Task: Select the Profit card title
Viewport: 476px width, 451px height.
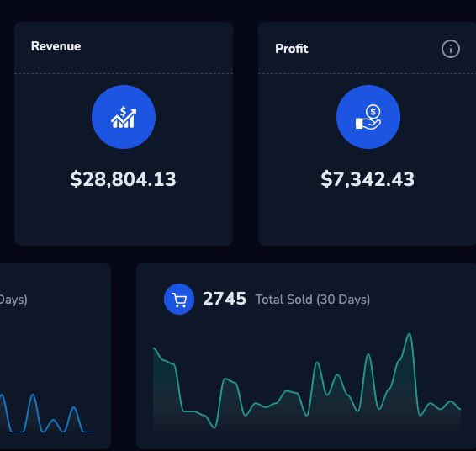Action: [292, 49]
